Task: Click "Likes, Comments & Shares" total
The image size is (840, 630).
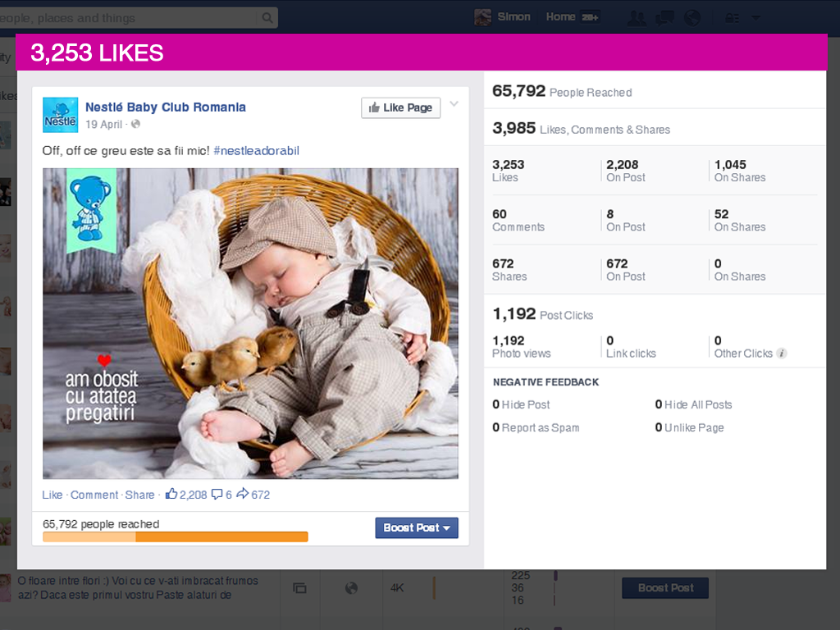Action: click(x=582, y=129)
